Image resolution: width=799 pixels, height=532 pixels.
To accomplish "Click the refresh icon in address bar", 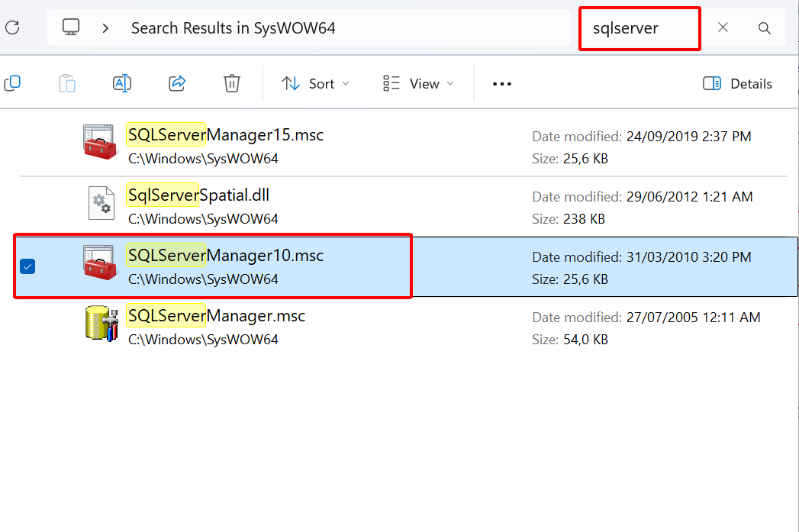I will 12,28.
